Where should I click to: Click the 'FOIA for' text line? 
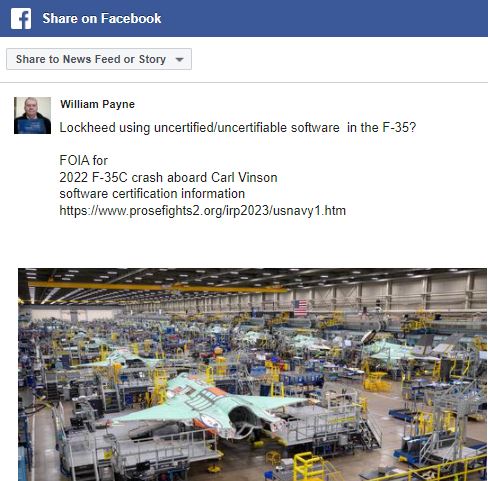[x=83, y=160]
